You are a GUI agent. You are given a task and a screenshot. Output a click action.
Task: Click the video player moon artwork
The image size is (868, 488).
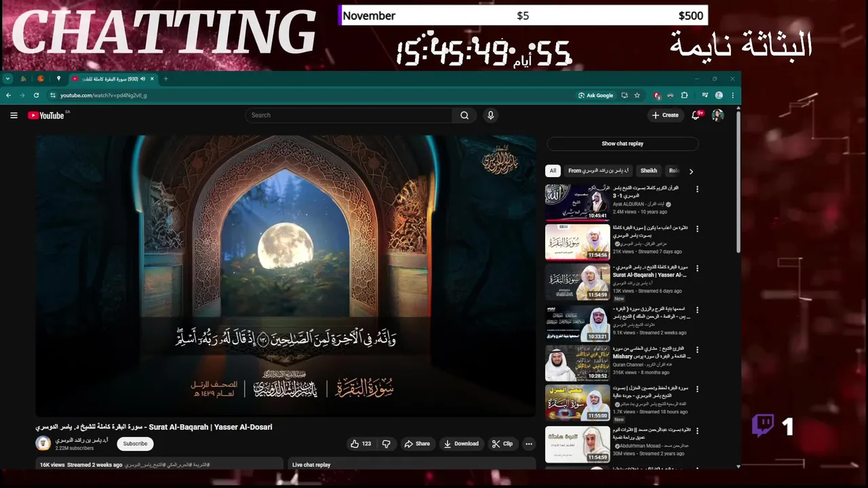pyautogui.click(x=285, y=245)
